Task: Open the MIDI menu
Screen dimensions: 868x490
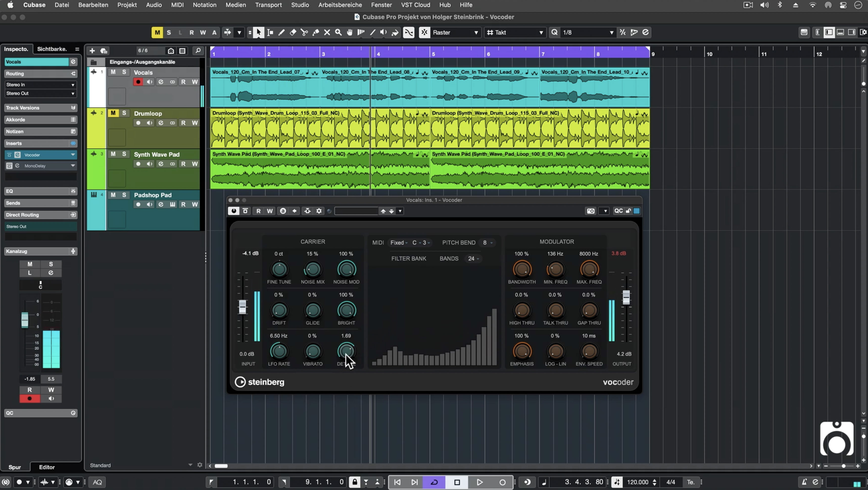Action: point(177,5)
